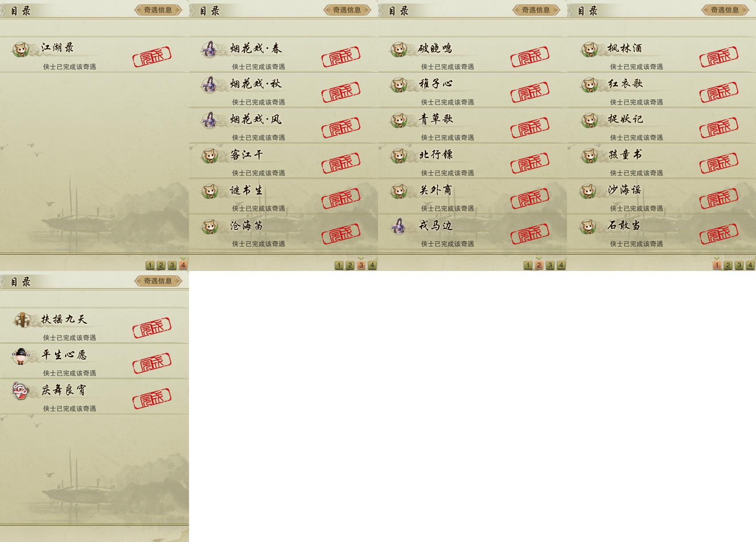Select the lion dance icon for 庆舞良宵

[20, 391]
